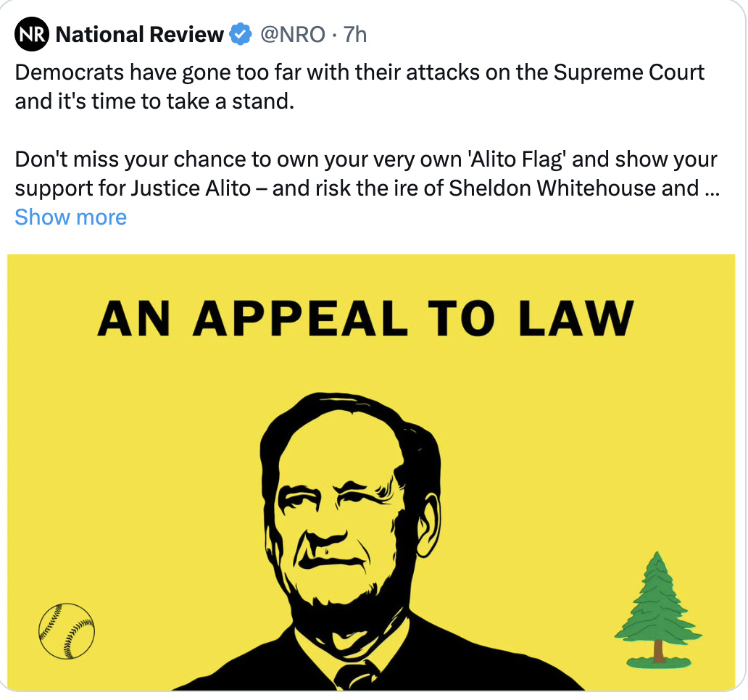This screenshot has height=700, width=748.
Task: Click the black-ink portrait illustration
Action: click(x=350, y=522)
